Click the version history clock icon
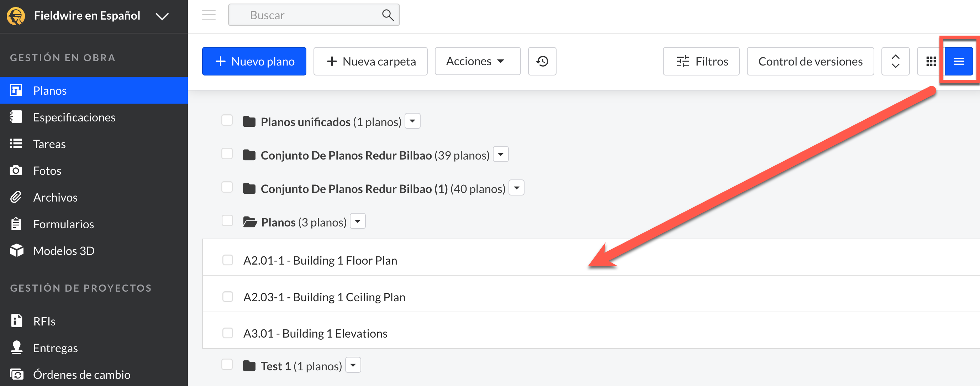980x386 pixels. [x=542, y=61]
